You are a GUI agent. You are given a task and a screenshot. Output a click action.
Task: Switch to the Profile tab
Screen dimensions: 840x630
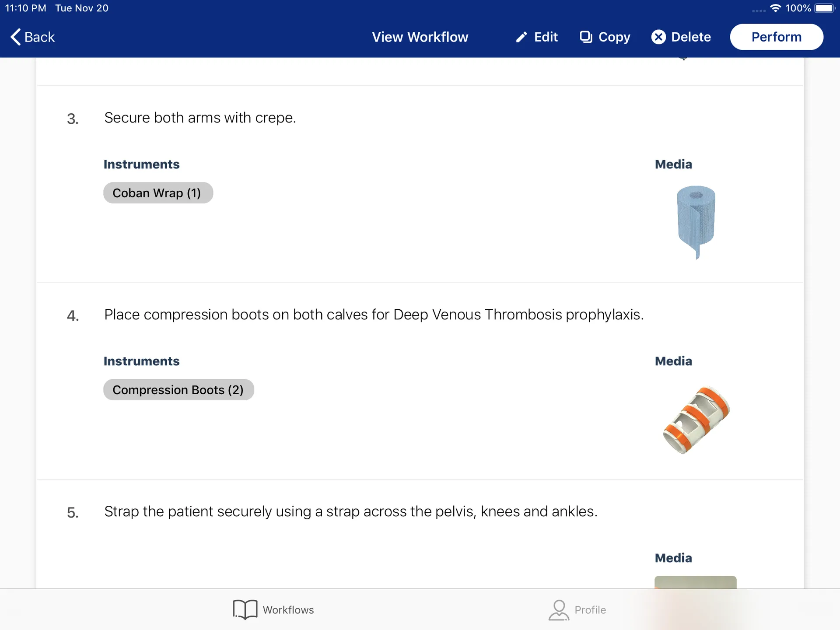tap(577, 610)
